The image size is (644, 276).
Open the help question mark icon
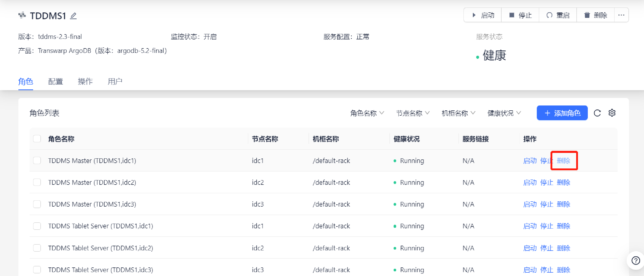(636, 260)
